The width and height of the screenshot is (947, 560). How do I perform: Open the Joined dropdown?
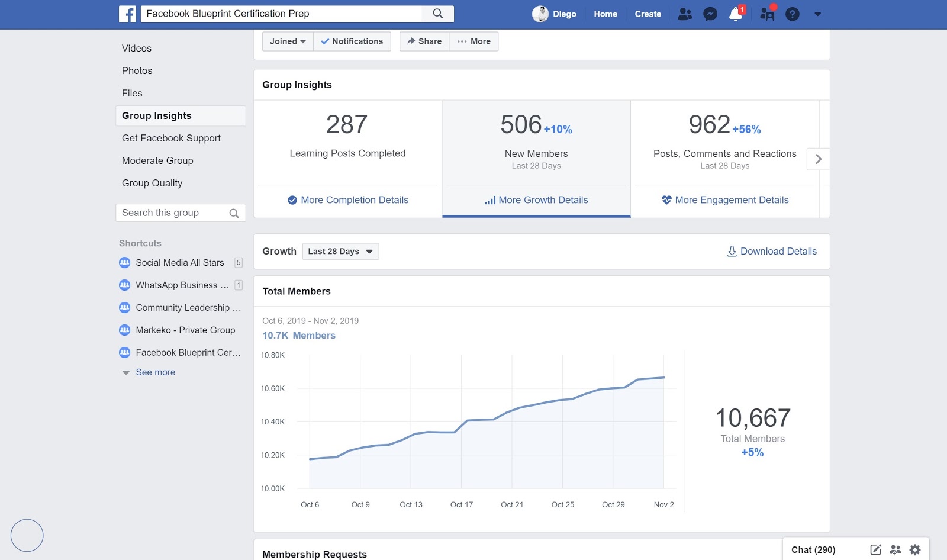coord(288,41)
